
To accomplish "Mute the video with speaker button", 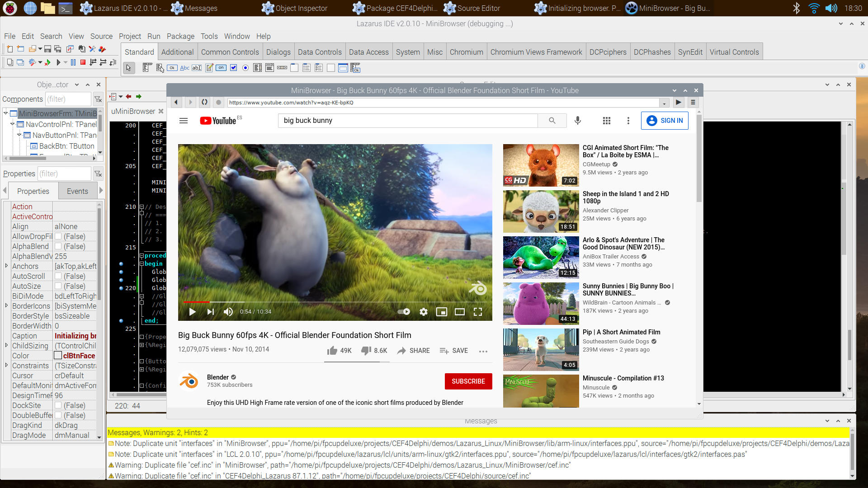I will click(x=228, y=312).
